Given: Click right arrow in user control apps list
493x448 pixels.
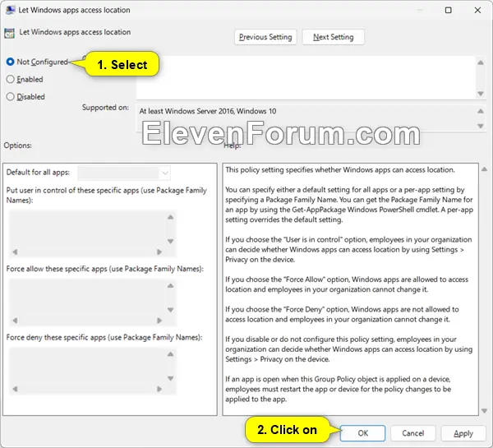Looking at the screenshot, I should 159,252.
